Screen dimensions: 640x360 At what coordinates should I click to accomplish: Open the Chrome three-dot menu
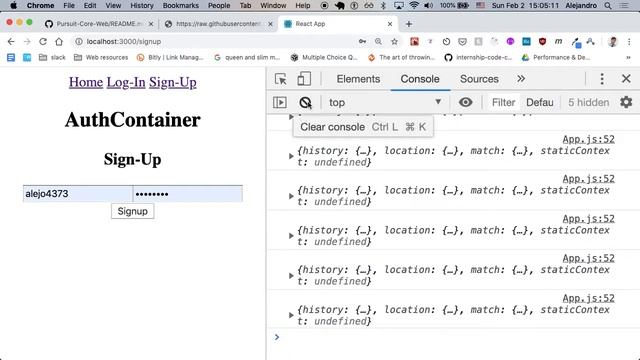[629, 42]
